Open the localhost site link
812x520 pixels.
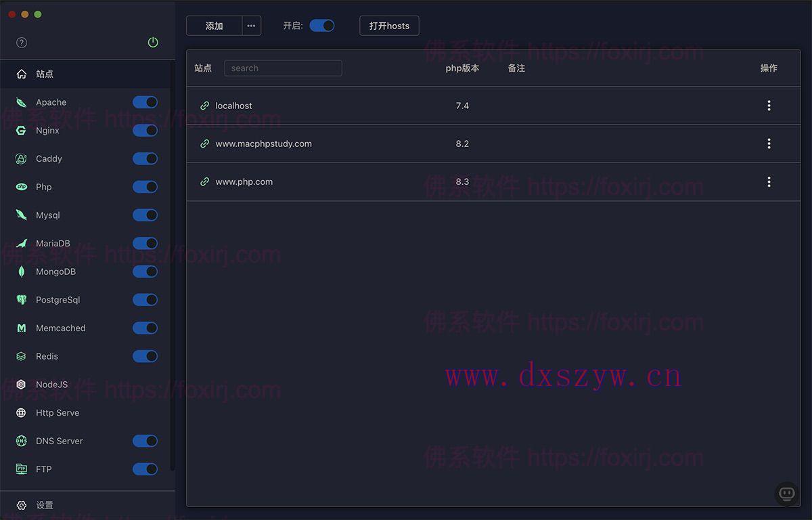pyautogui.click(x=233, y=106)
